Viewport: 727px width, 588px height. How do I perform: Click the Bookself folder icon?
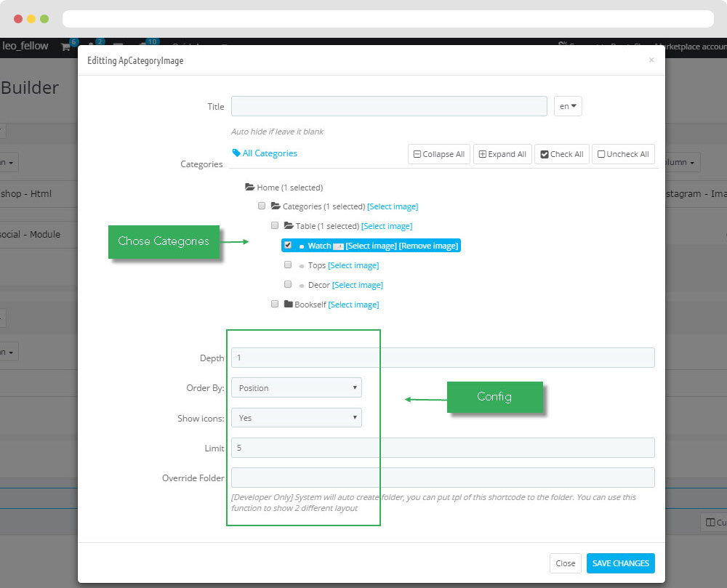(288, 305)
